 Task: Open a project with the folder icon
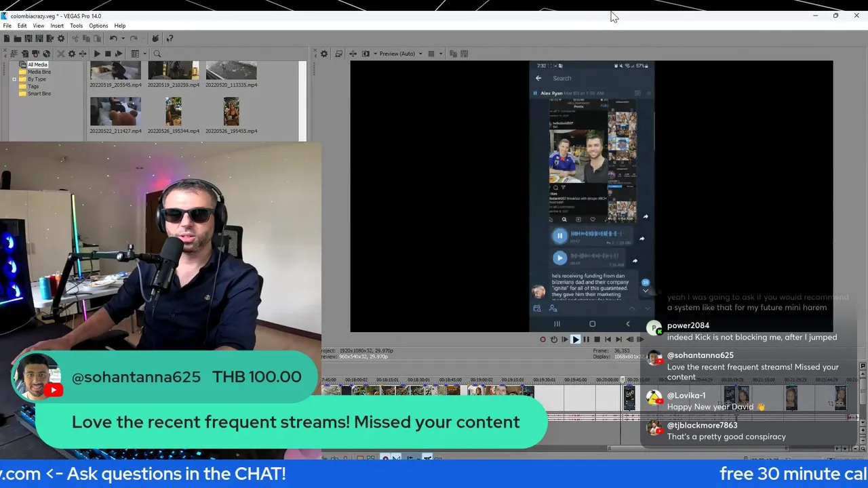[x=18, y=39]
